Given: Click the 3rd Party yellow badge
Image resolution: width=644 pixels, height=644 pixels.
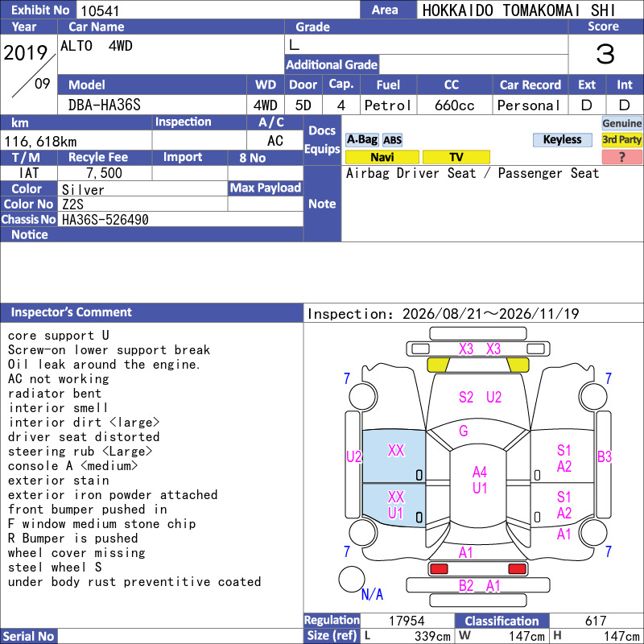Looking at the screenshot, I should tap(621, 139).
